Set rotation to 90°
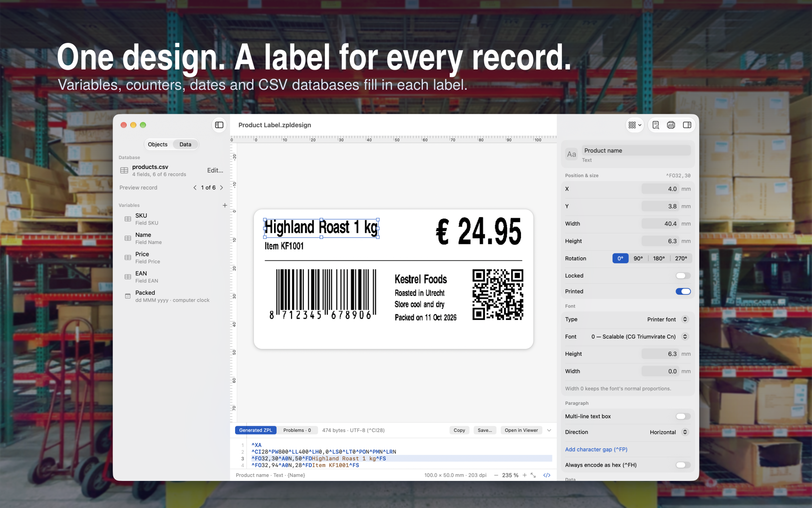 click(638, 258)
